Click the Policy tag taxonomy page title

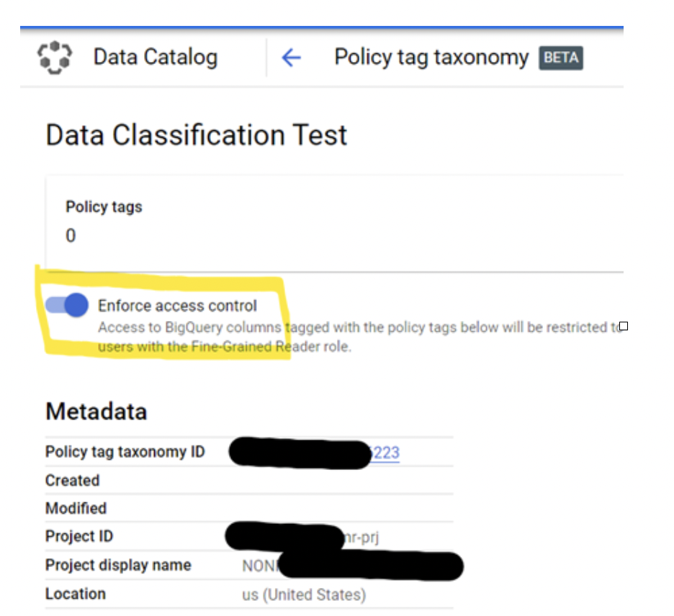tap(431, 58)
